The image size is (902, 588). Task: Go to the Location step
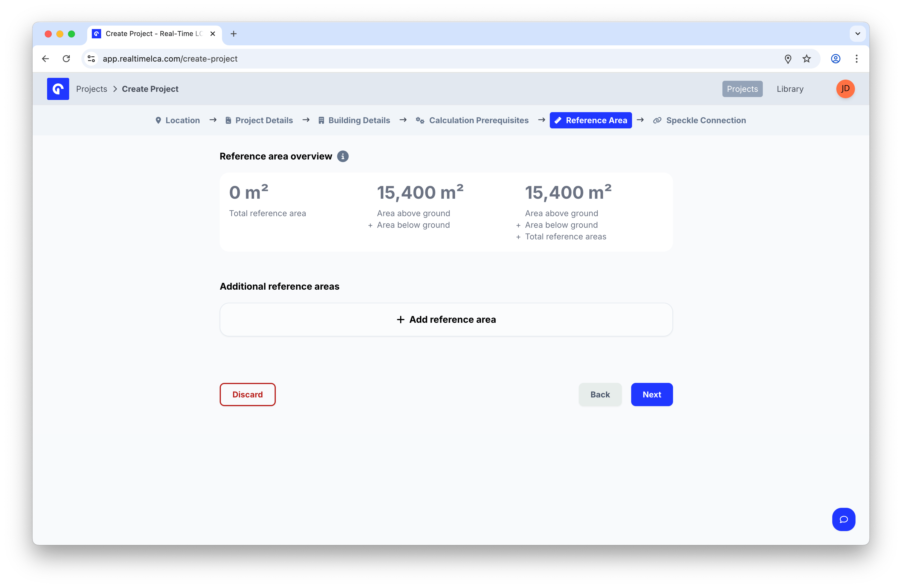(178, 120)
